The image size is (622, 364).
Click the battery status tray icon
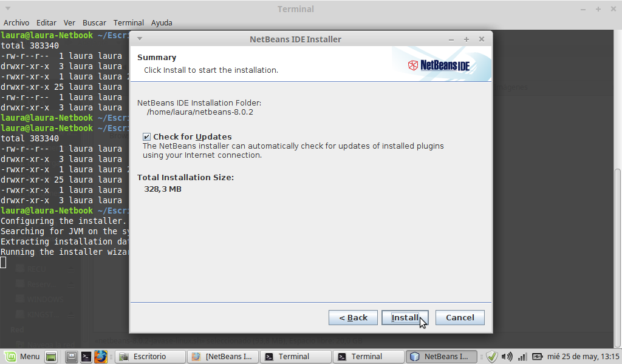click(537, 357)
